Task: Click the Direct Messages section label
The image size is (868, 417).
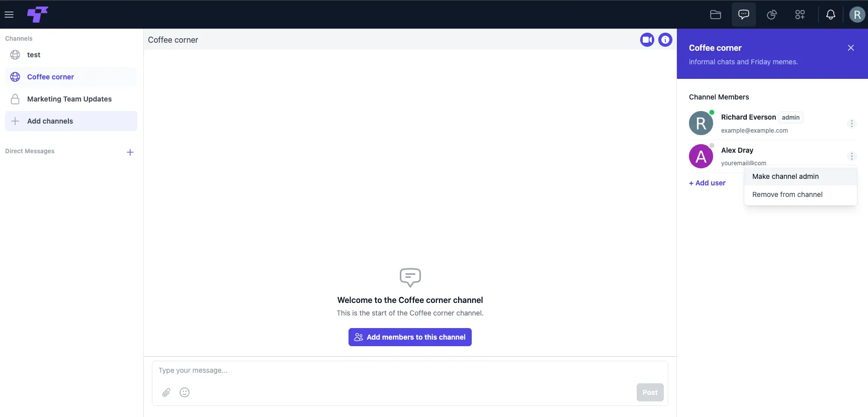Action: [30, 151]
